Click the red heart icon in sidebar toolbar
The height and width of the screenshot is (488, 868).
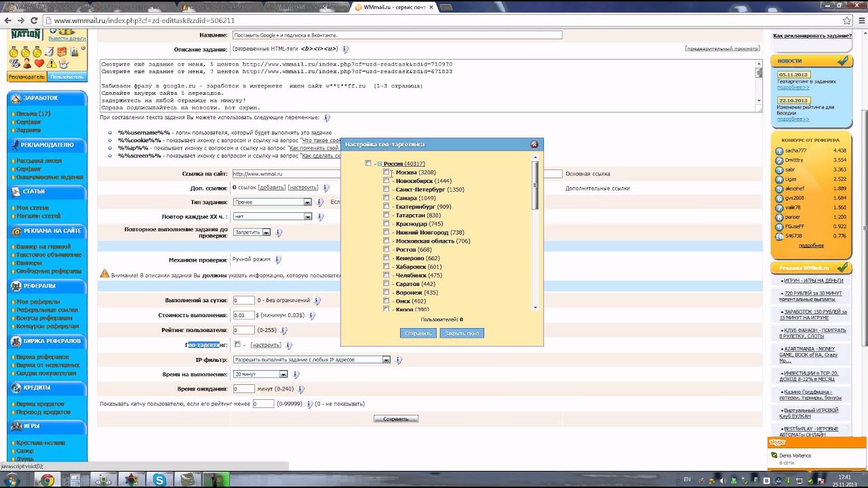tap(39, 64)
